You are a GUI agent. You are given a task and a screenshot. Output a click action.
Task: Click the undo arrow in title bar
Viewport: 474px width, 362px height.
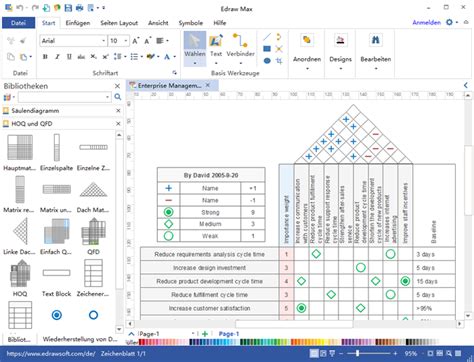coord(19,7)
